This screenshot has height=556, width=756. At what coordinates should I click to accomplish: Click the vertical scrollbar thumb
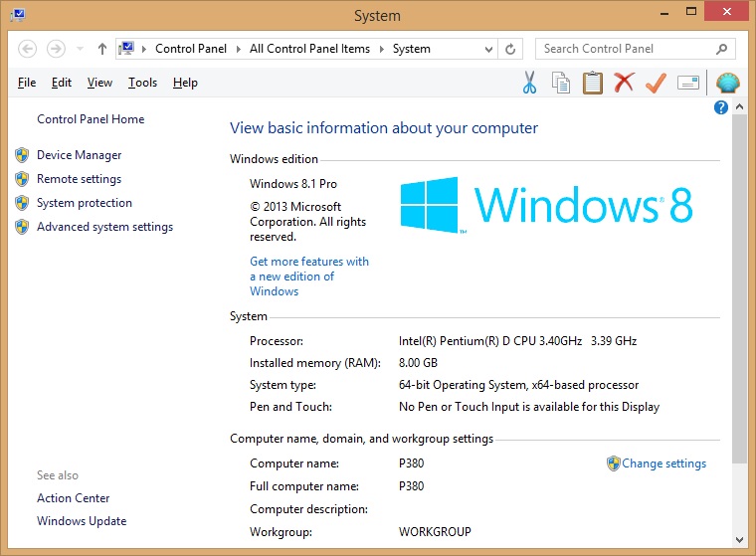[x=739, y=289]
